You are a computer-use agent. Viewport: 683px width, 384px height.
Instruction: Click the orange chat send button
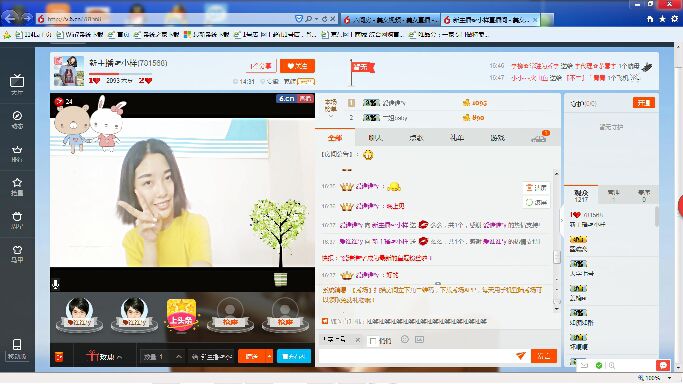[544, 356]
